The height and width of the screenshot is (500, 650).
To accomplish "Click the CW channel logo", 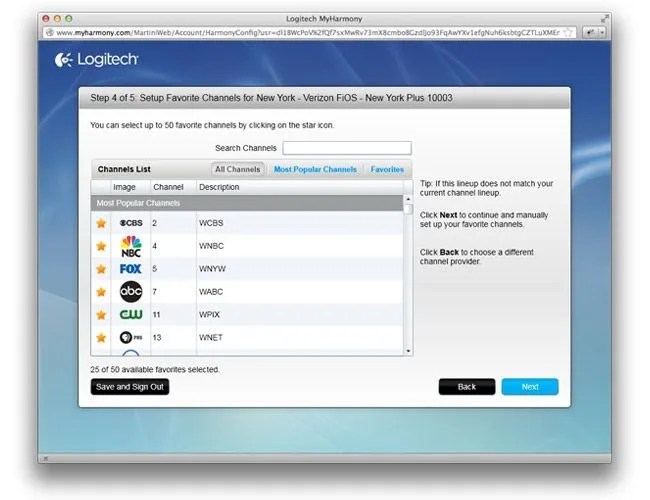I will point(131,315).
